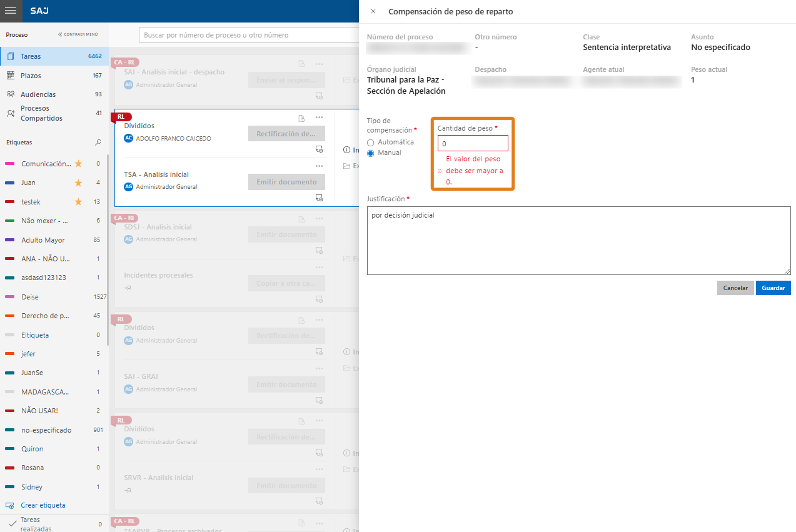Click the Cantidad de peso field

click(x=473, y=143)
